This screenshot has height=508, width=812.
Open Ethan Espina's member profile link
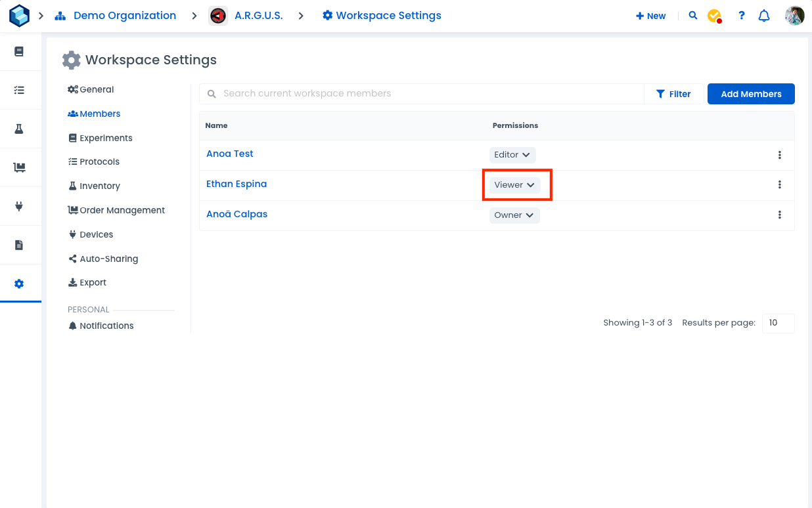click(237, 184)
